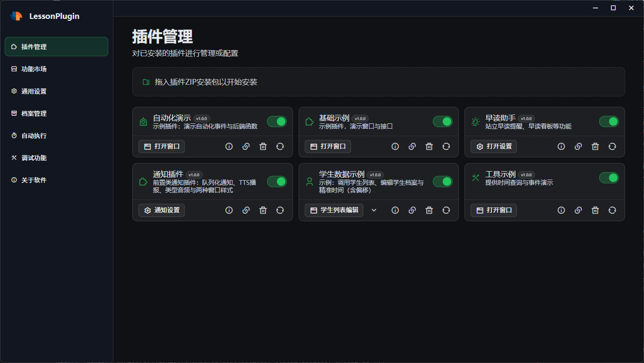
Task: Turn off the 早读助手 plugin switch
Action: [609, 122]
